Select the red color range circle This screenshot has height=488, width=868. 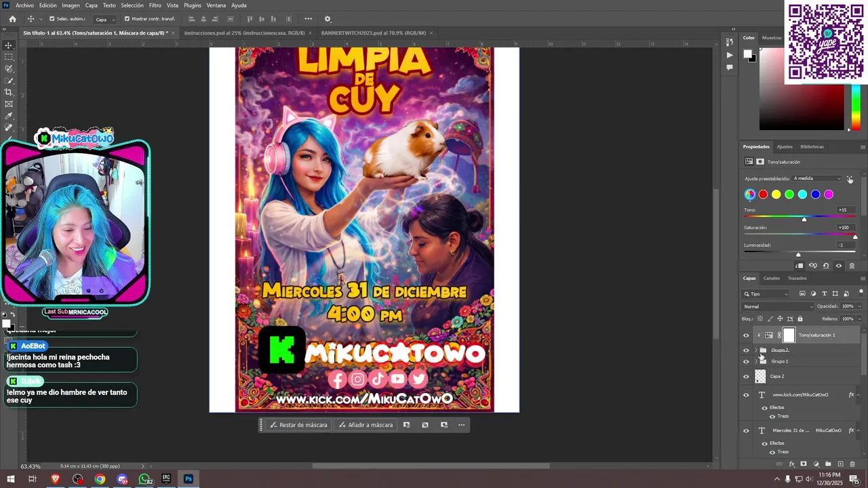[x=763, y=195]
